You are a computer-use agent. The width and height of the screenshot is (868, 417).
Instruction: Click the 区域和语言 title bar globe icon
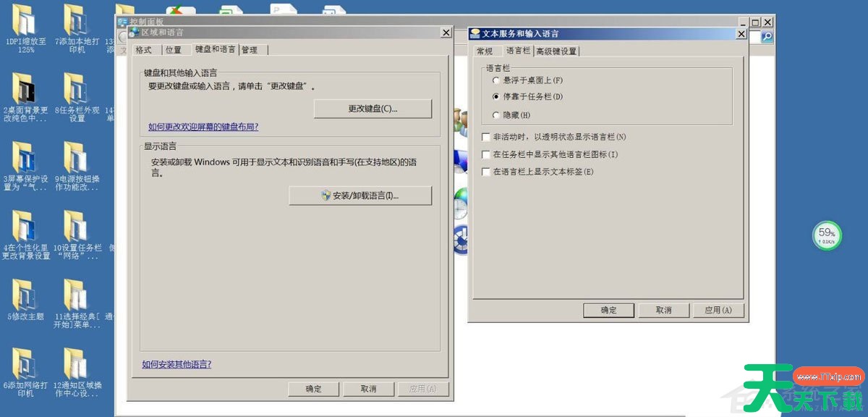click(134, 33)
